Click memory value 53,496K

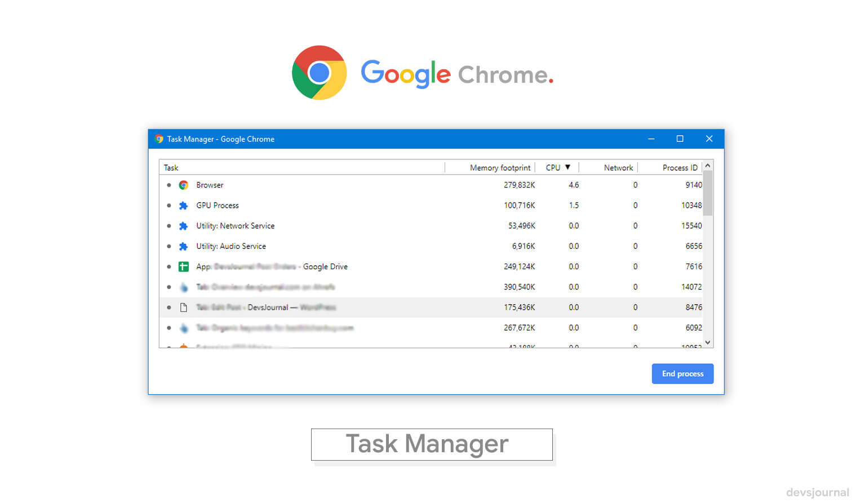click(x=521, y=226)
